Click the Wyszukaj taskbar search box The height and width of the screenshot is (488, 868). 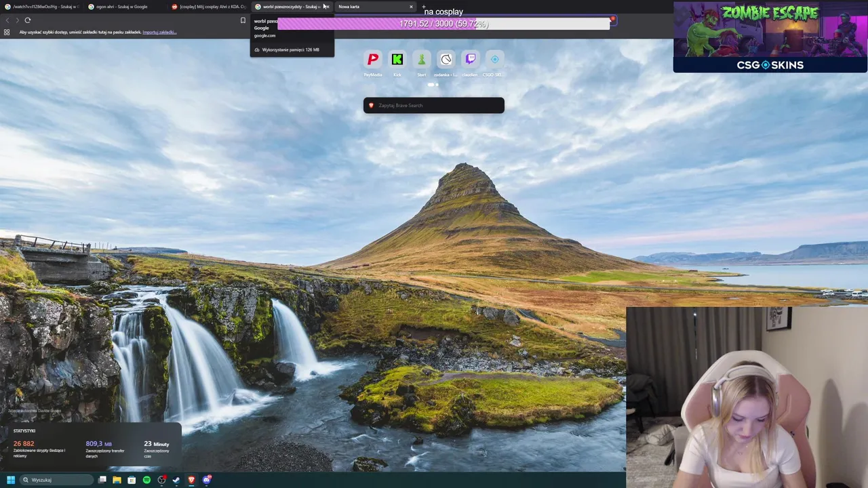(x=56, y=480)
